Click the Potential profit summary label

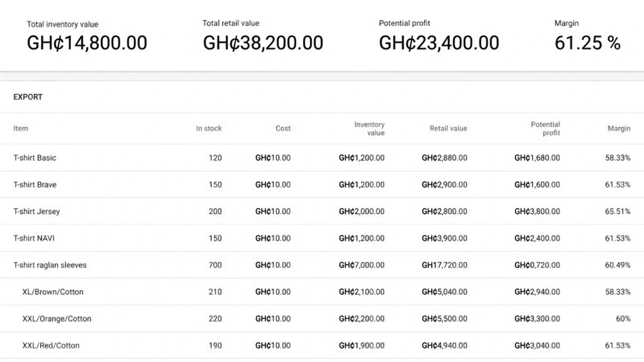pos(405,23)
